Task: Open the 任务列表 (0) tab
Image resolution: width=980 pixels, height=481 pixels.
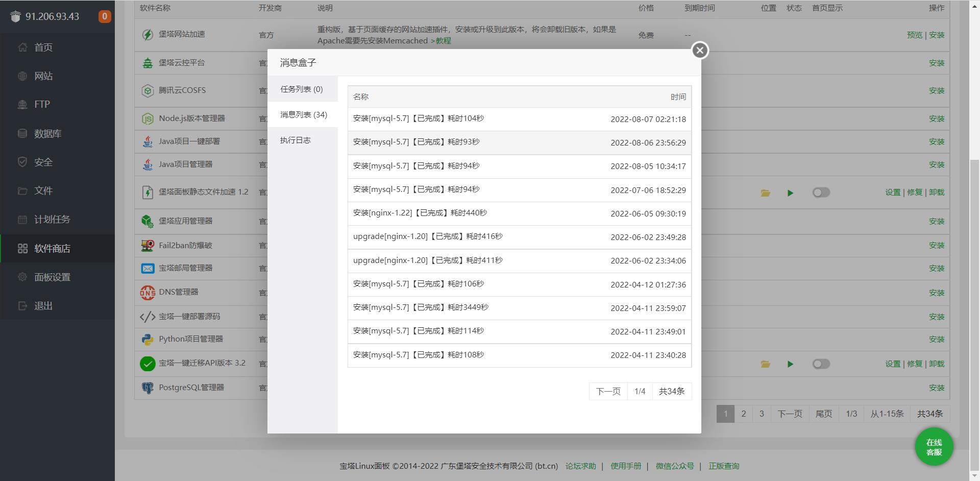Action: [x=302, y=89]
